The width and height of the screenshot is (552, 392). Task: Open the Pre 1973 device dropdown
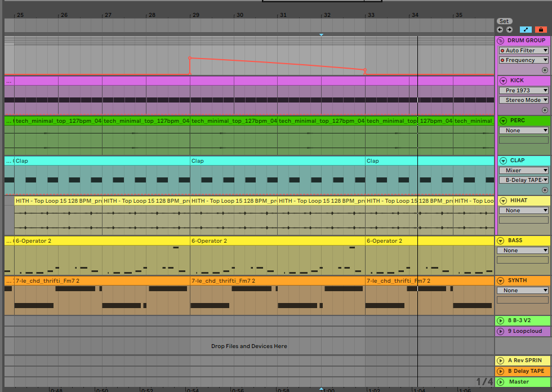tap(523, 91)
